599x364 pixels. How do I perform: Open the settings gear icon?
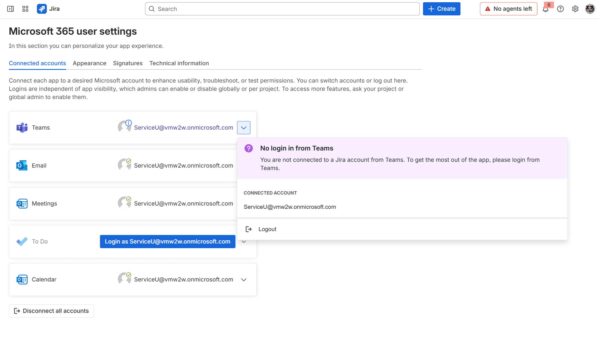(575, 9)
